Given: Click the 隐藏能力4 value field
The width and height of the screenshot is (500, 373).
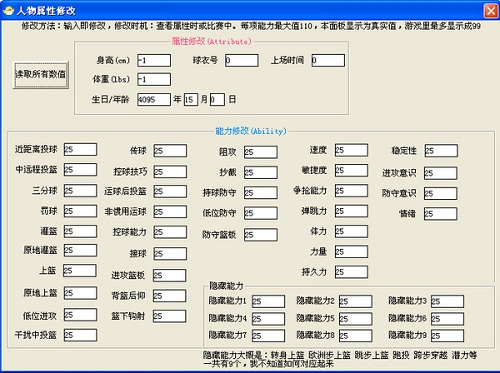Looking at the screenshot, I should (x=268, y=319).
